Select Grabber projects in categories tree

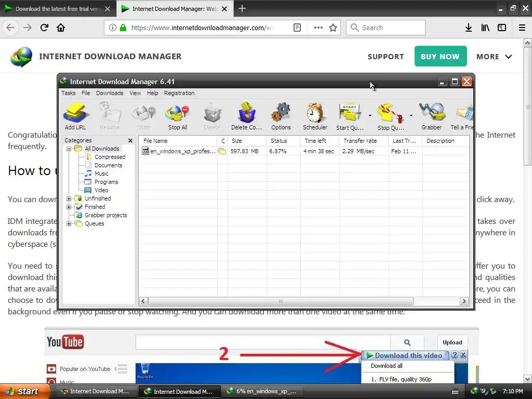105,215
